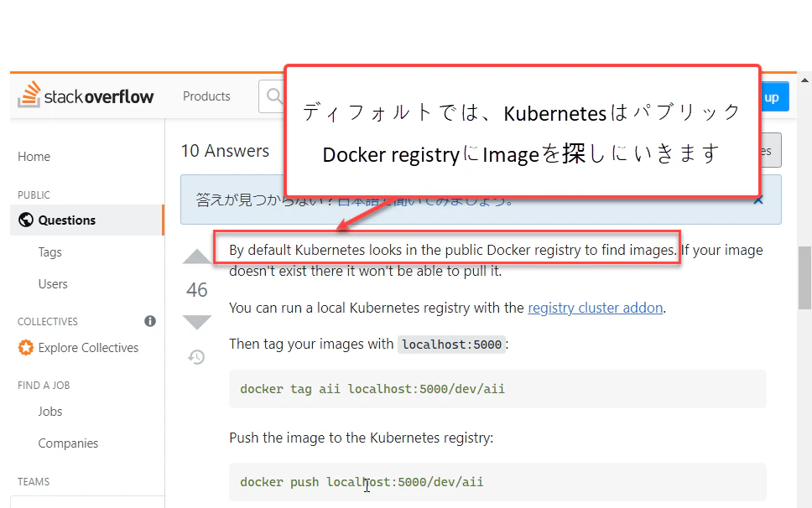
Task: Go to Home in the sidebar
Action: click(x=34, y=157)
